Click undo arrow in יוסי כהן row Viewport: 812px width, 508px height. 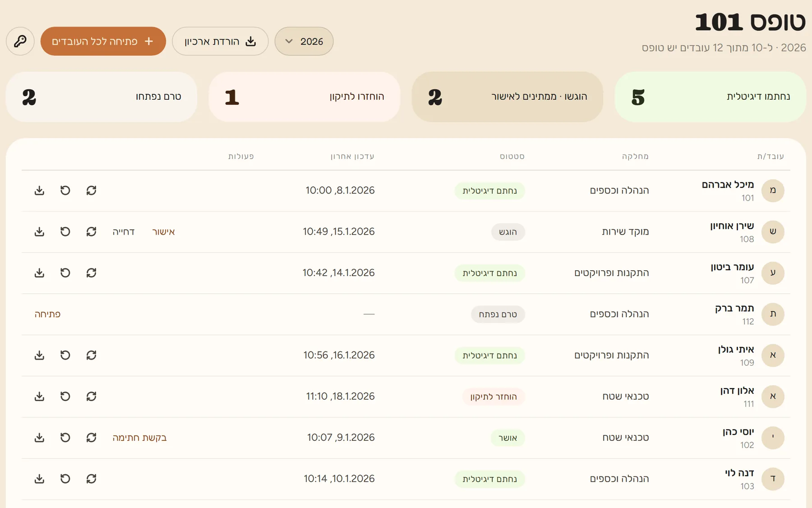pyautogui.click(x=65, y=438)
